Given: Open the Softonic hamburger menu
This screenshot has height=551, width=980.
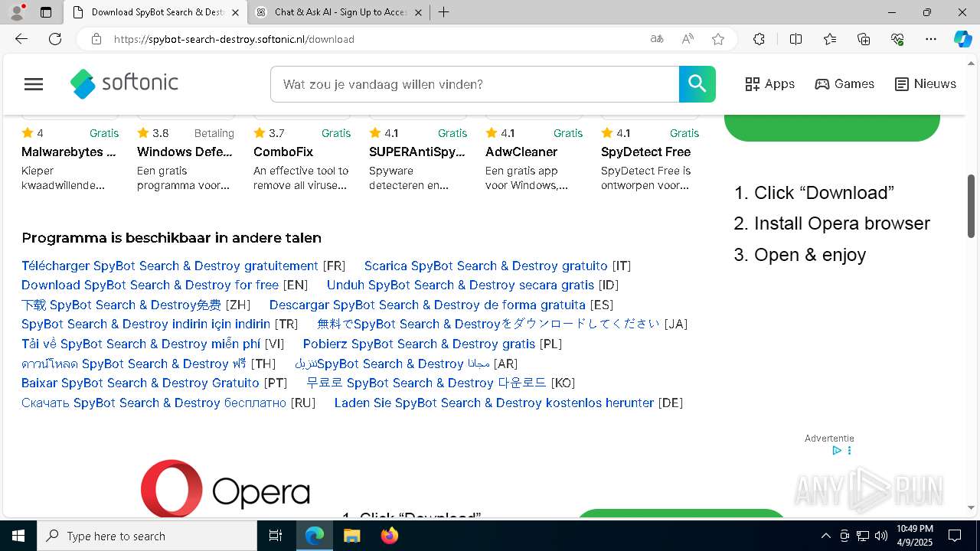Looking at the screenshot, I should click(x=34, y=84).
